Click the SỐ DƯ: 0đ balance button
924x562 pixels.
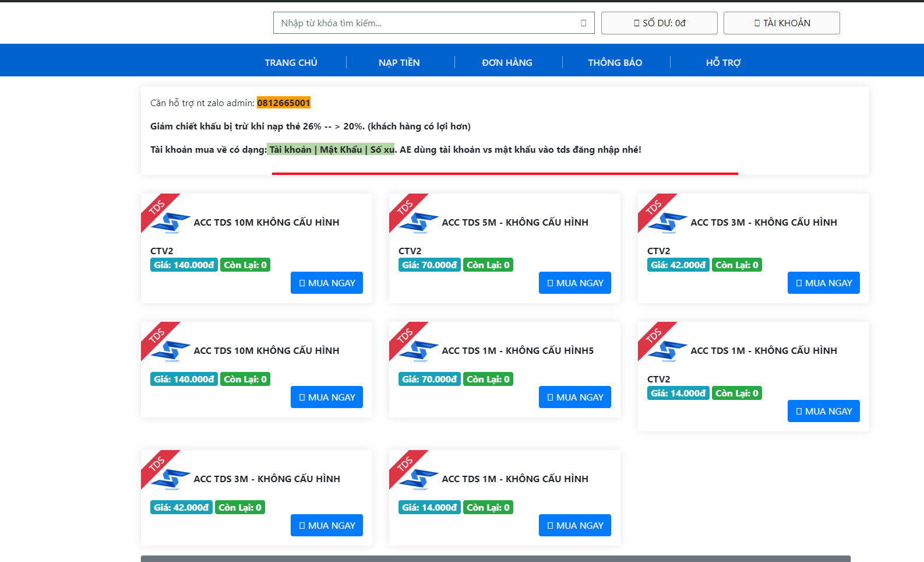click(660, 23)
